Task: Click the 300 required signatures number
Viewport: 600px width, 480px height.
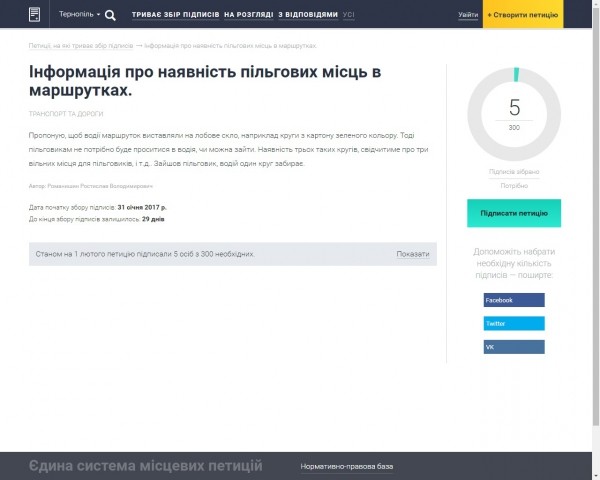Action: [x=514, y=127]
